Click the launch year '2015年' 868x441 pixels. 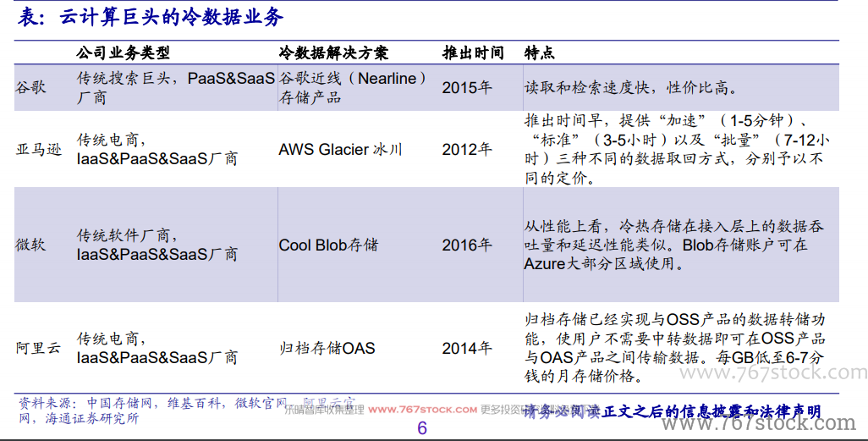467,87
